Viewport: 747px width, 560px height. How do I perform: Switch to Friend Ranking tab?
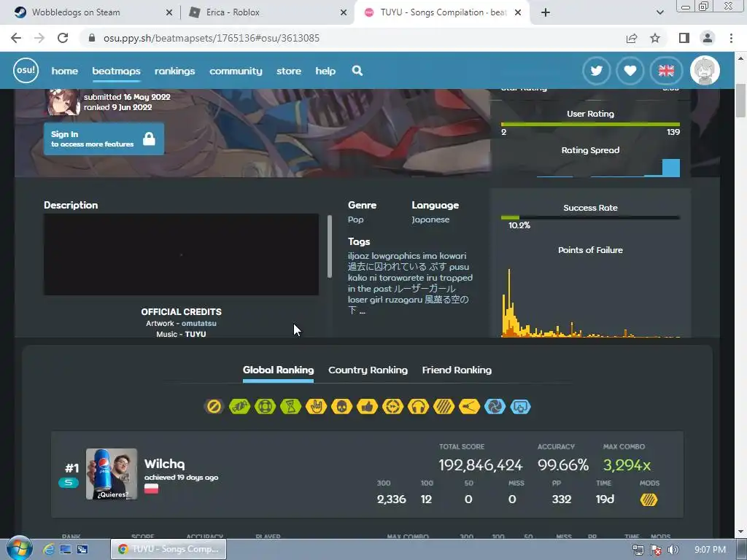point(457,370)
